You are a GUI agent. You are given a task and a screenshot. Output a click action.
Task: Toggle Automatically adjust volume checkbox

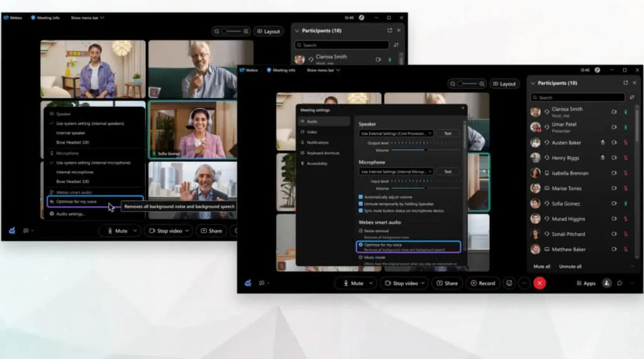pyautogui.click(x=360, y=197)
